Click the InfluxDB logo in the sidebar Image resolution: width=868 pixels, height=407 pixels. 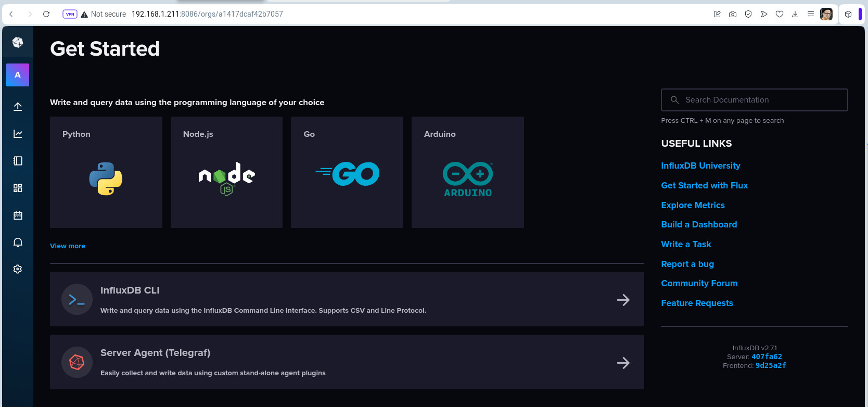click(18, 42)
